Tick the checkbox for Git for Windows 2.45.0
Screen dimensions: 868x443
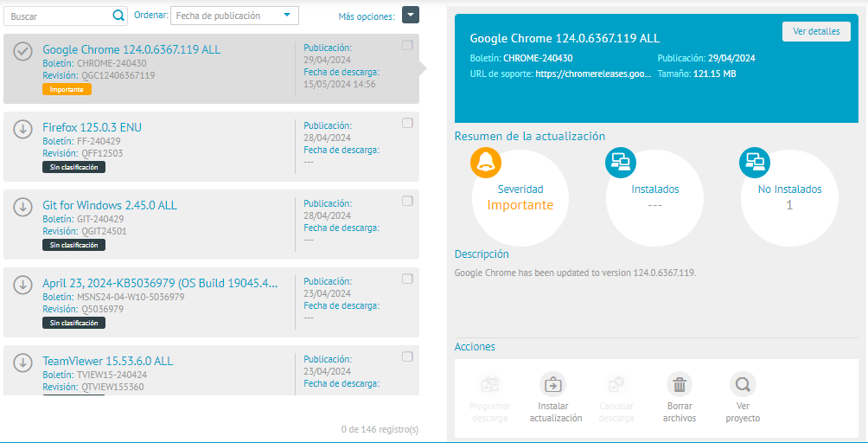click(407, 201)
